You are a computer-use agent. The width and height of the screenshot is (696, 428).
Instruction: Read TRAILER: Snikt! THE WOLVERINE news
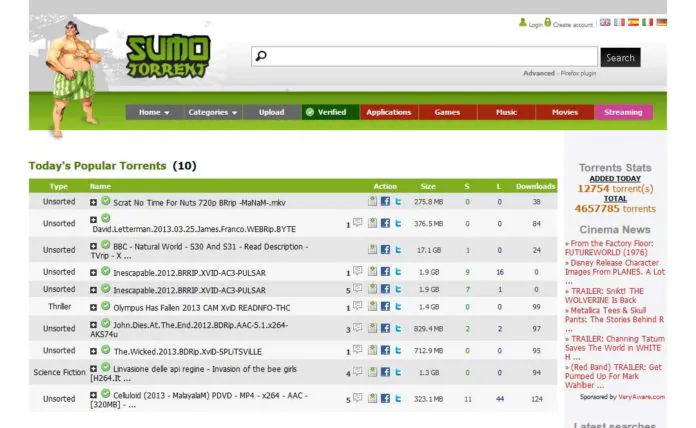pos(605,296)
